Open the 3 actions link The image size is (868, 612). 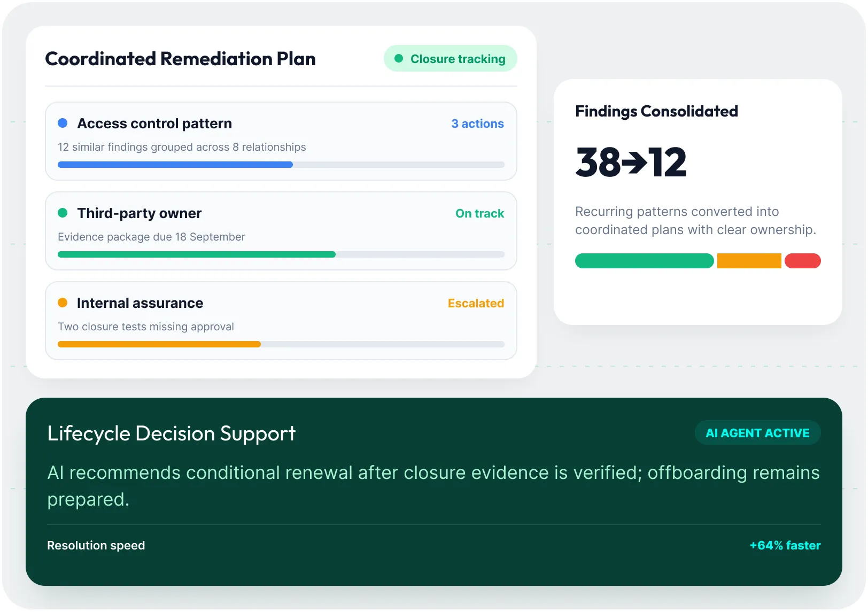[477, 123]
